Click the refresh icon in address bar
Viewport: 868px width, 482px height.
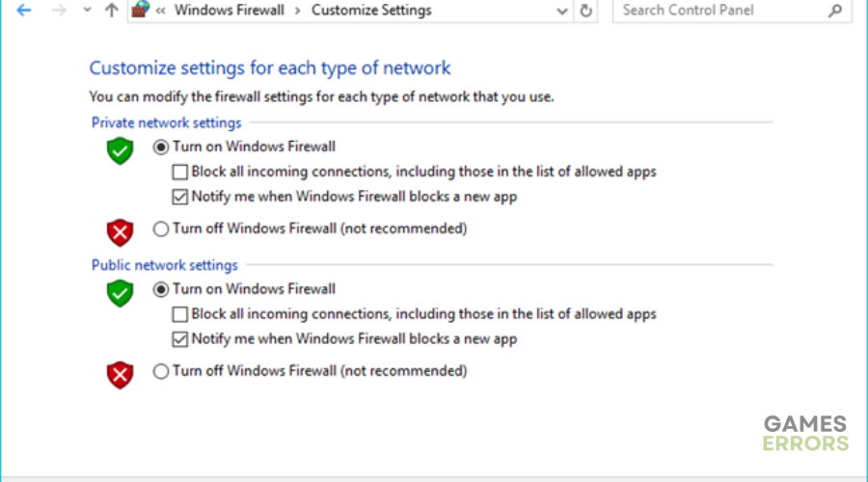point(585,11)
